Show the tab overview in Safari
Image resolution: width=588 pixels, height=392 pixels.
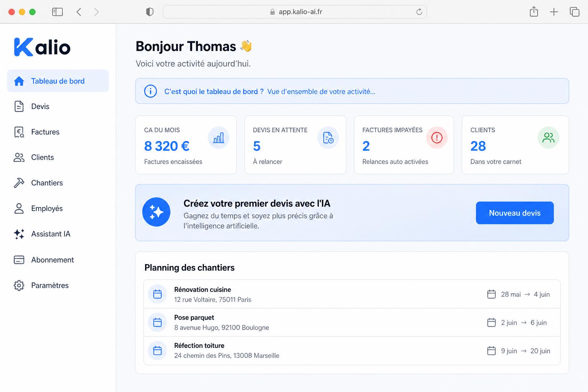575,12
